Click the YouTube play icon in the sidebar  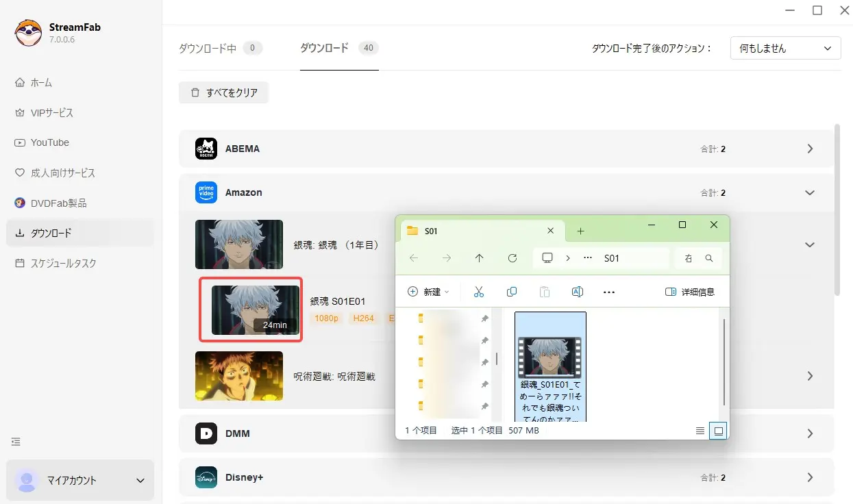click(x=19, y=142)
